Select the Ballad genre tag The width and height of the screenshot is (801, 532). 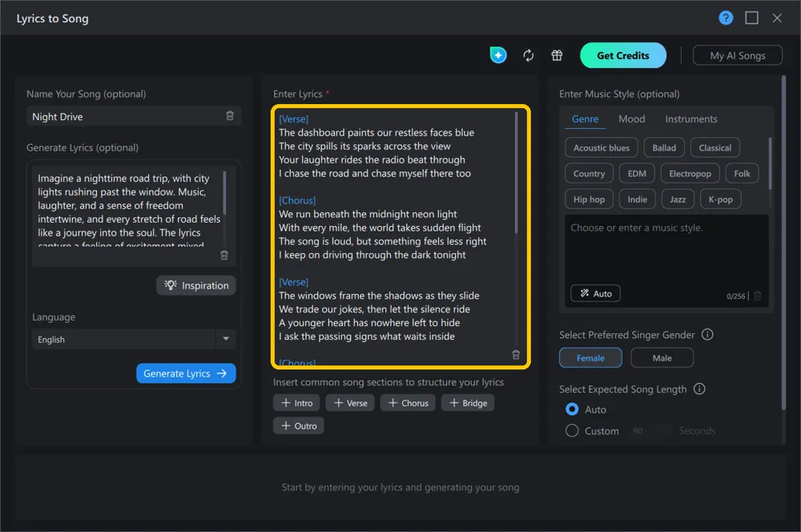663,147
